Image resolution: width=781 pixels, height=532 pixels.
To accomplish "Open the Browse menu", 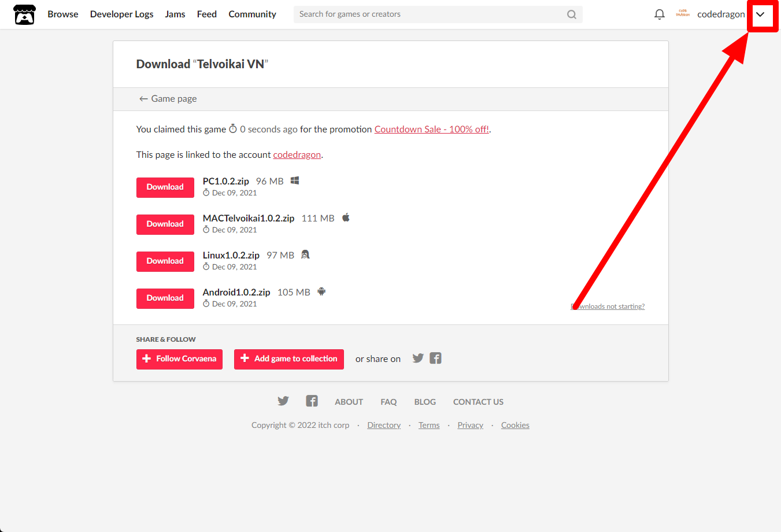I will (x=63, y=14).
